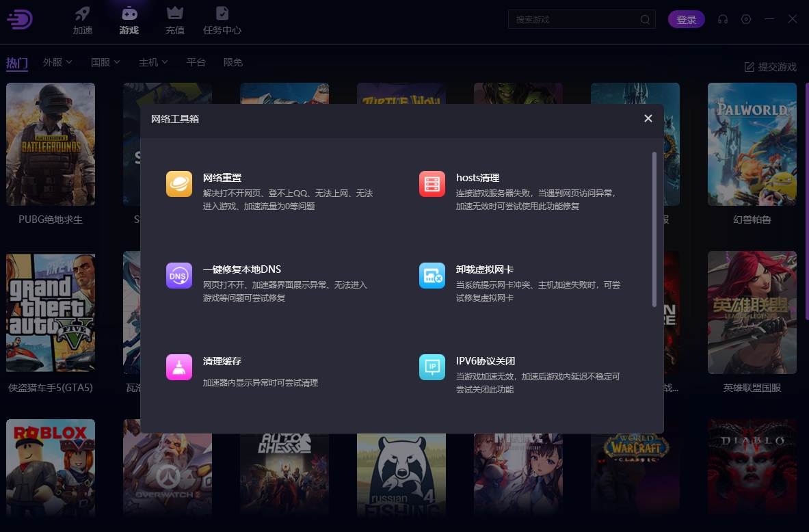
Task: Click the IPV6协议关闭 icon
Action: point(432,367)
